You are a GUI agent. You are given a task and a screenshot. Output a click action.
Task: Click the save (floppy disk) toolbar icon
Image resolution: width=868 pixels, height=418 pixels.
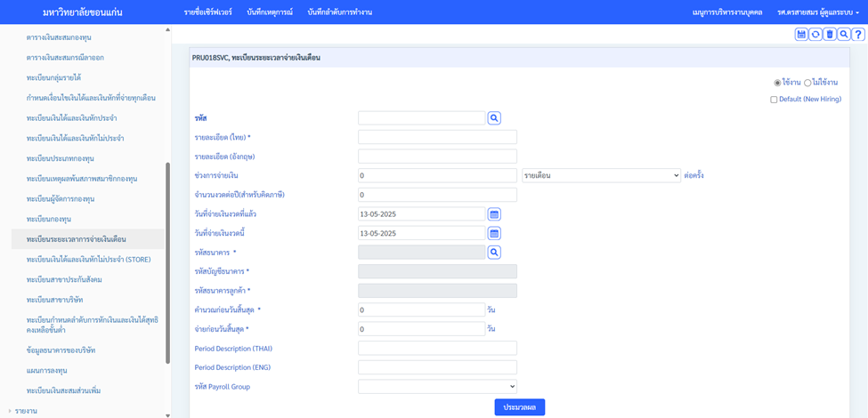point(801,34)
